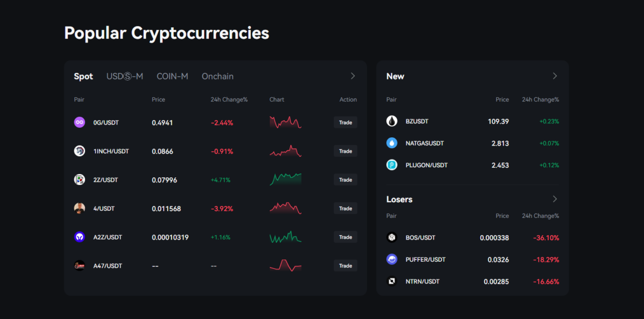644x319 pixels.
Task: Click the 1INCH coin icon
Action: (79, 151)
